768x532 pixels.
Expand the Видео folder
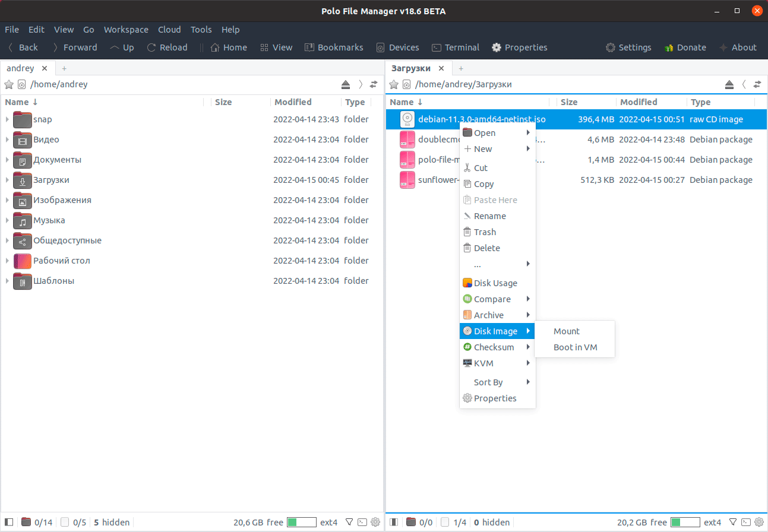coord(7,140)
